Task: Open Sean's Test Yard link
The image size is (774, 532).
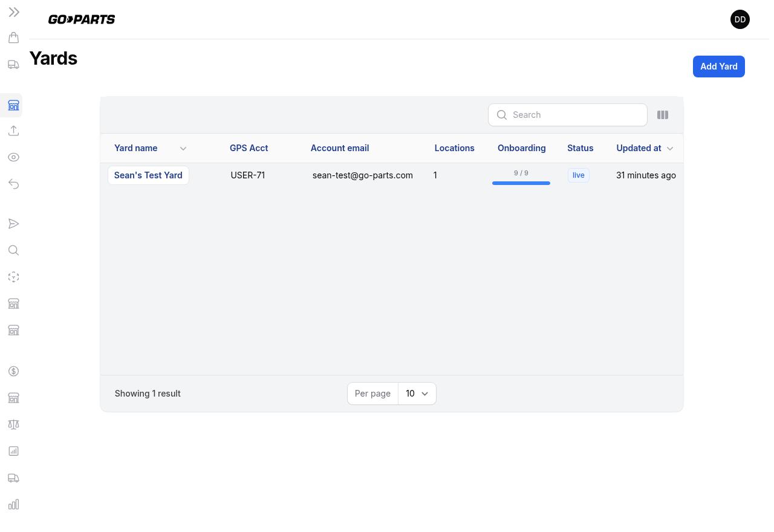Action: (148, 175)
